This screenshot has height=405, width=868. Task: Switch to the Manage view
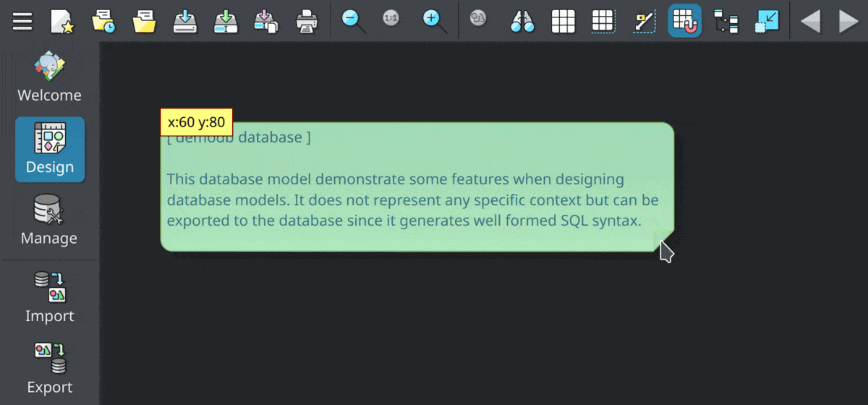click(49, 221)
